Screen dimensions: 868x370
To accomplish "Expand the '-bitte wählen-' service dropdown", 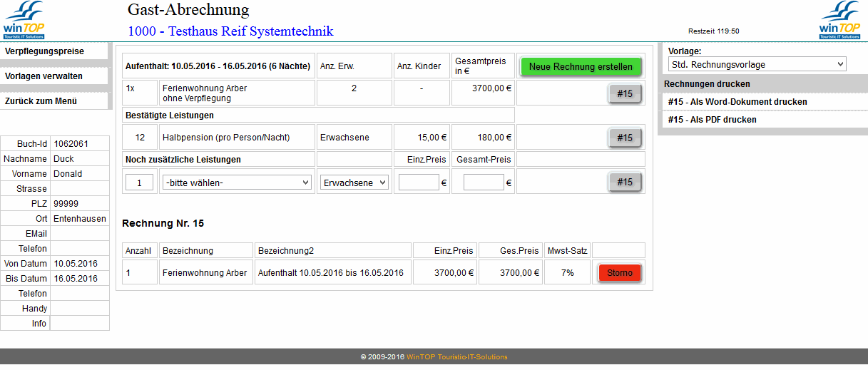I will (x=237, y=183).
